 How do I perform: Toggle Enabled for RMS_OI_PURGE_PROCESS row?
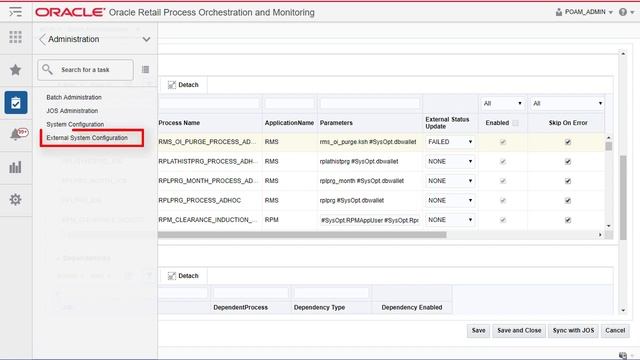click(503, 142)
